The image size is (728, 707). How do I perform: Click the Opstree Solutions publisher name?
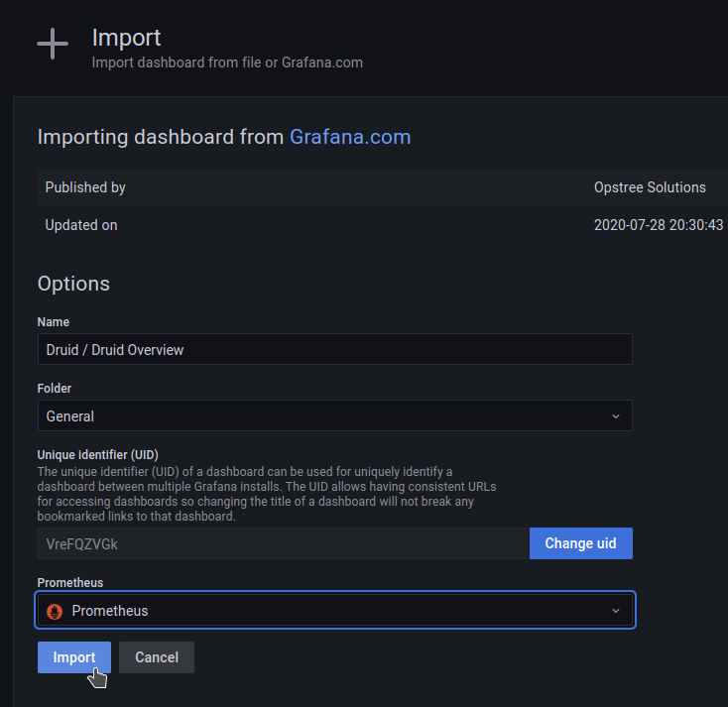pyautogui.click(x=650, y=187)
